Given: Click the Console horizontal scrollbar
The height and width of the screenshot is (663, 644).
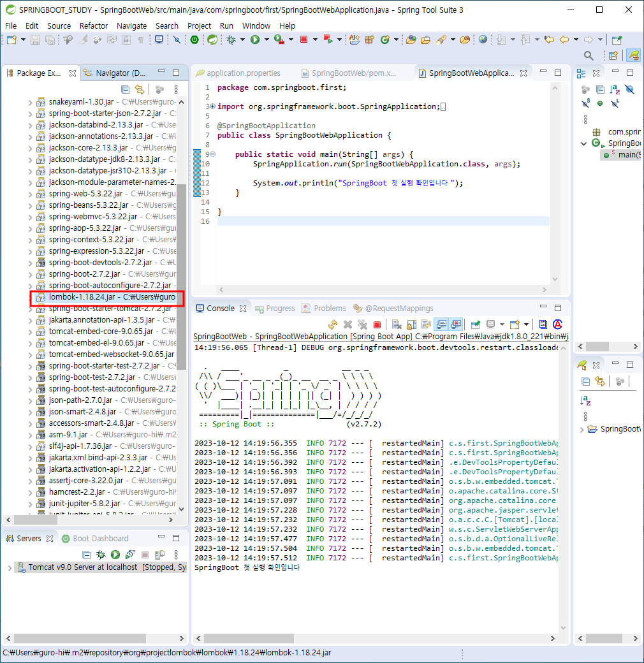Looking at the screenshot, I should (249, 638).
